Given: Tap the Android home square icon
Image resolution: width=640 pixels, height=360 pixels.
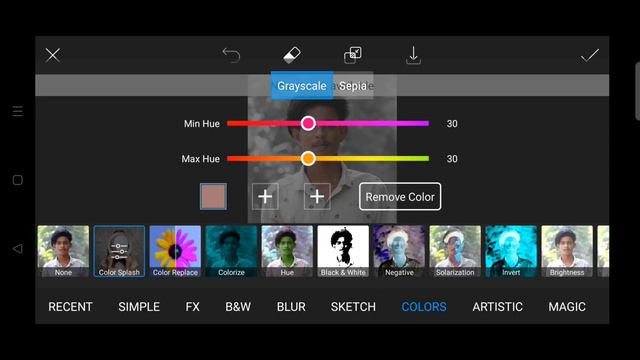Looking at the screenshot, I should pos(18,180).
